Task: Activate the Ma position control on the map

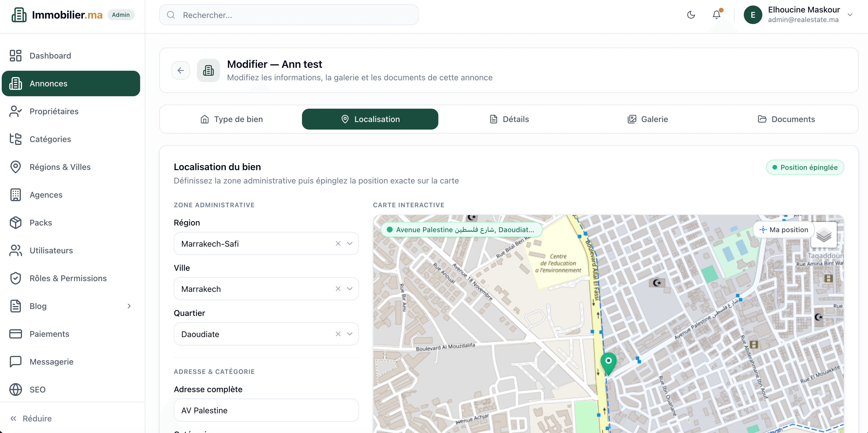Action: click(783, 230)
